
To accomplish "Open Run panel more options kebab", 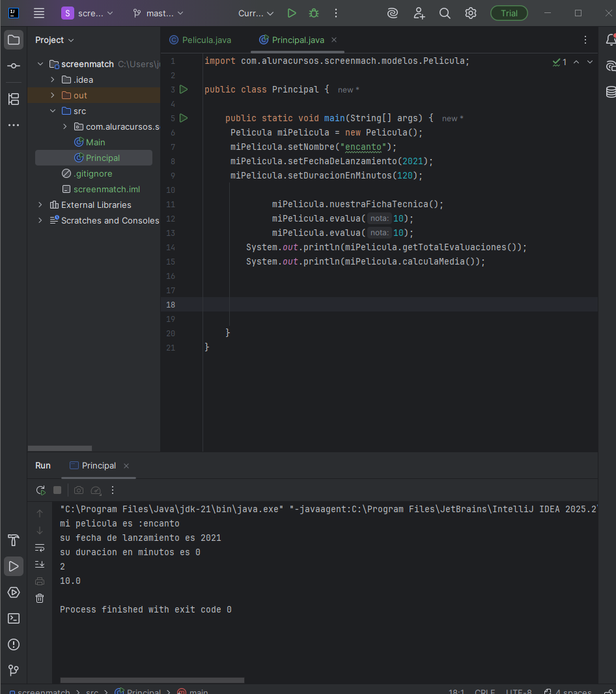I will tap(113, 490).
